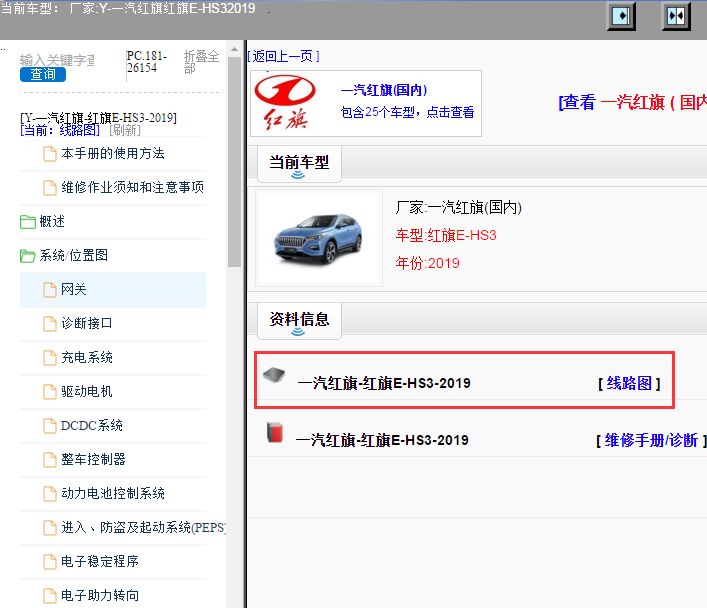
Task: Click the expand-panel arrow button in title bar
Action: 621,16
